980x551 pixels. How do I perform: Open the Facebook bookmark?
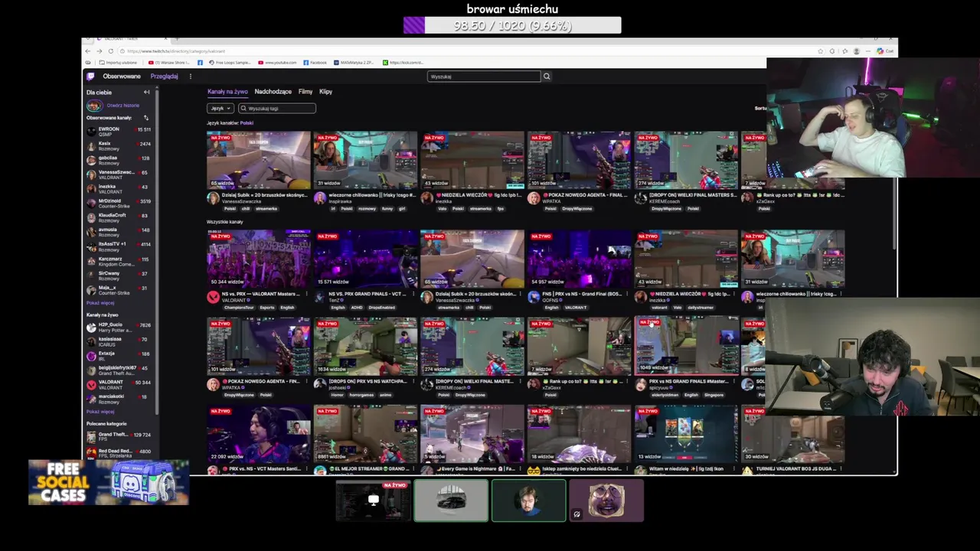[315, 63]
